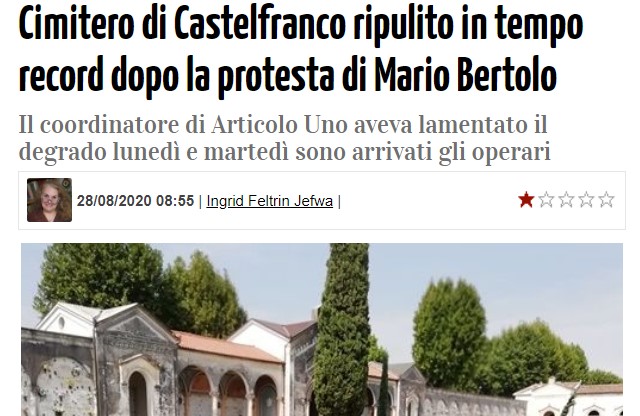Click the white chapel at the photo's right

tap(567, 398)
